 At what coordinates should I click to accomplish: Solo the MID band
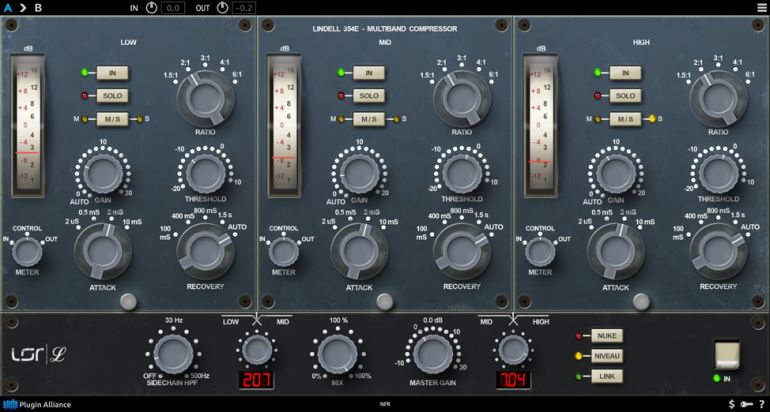(368, 96)
